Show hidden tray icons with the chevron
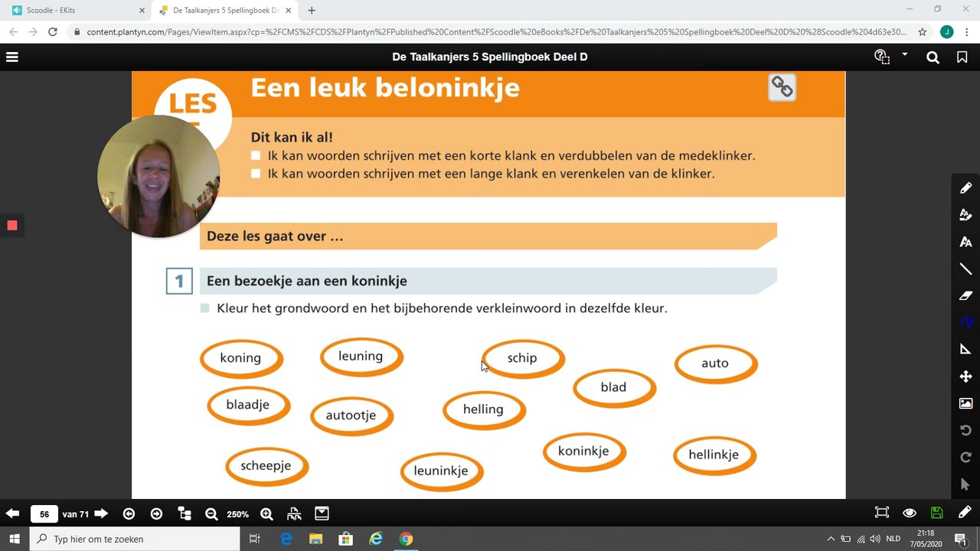980x551 pixels. click(831, 539)
